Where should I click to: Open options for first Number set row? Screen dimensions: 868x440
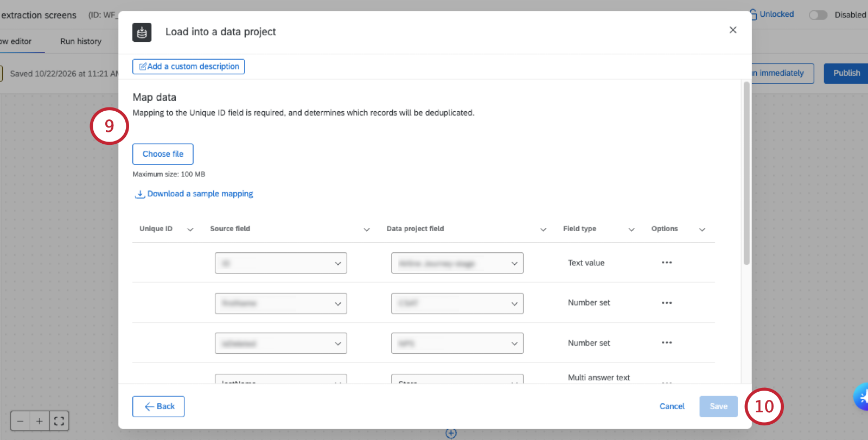667,303
